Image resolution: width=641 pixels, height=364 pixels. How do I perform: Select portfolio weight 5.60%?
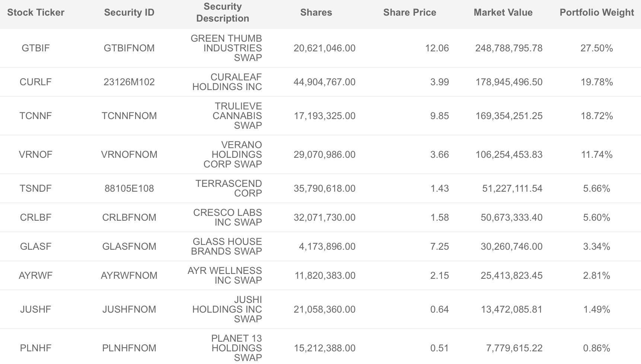tap(597, 217)
